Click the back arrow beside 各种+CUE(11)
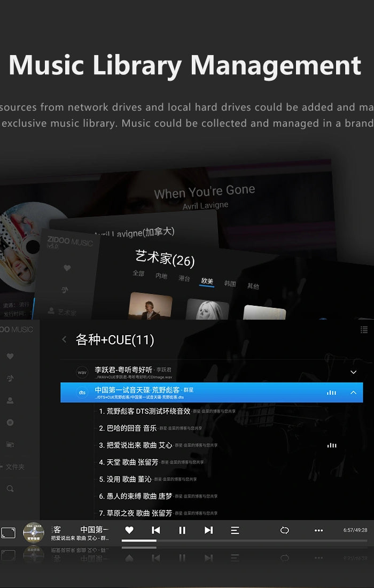The width and height of the screenshot is (374, 588). point(65,339)
